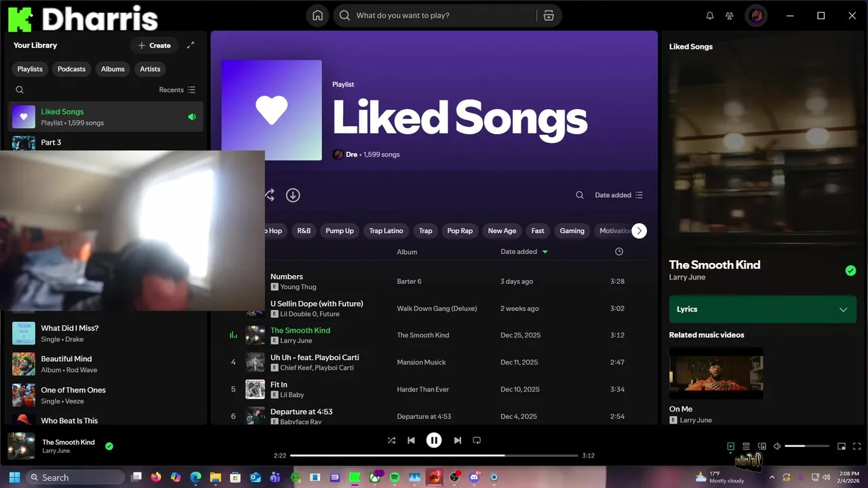
Task: Open What Did I Miss? in library
Action: (107, 333)
